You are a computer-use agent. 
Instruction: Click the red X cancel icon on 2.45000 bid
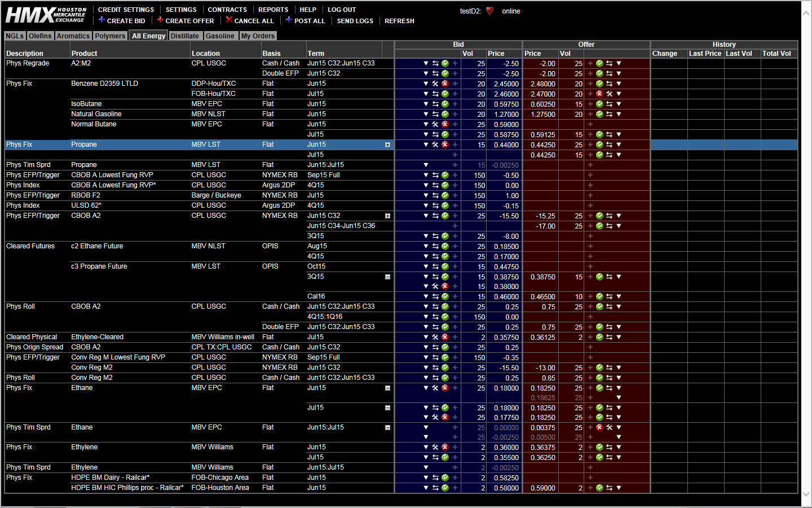click(x=445, y=84)
